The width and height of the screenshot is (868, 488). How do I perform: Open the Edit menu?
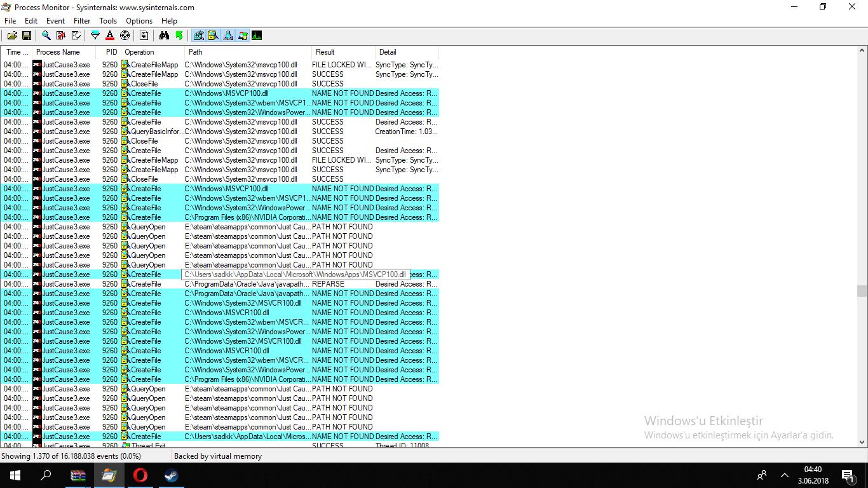pos(31,21)
